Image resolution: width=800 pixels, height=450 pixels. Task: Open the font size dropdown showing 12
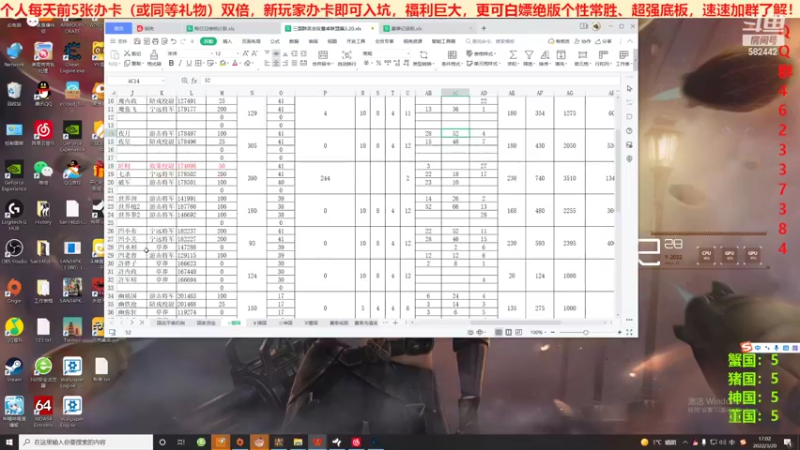[237, 54]
